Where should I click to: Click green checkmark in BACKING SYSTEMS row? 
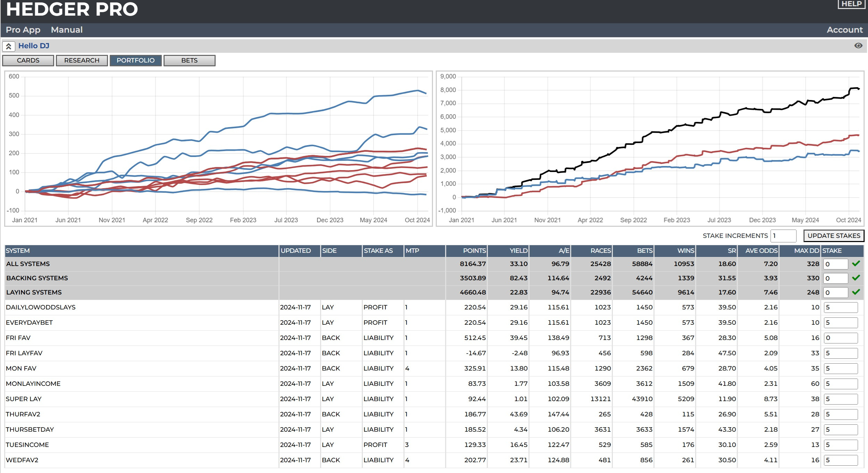(x=856, y=278)
